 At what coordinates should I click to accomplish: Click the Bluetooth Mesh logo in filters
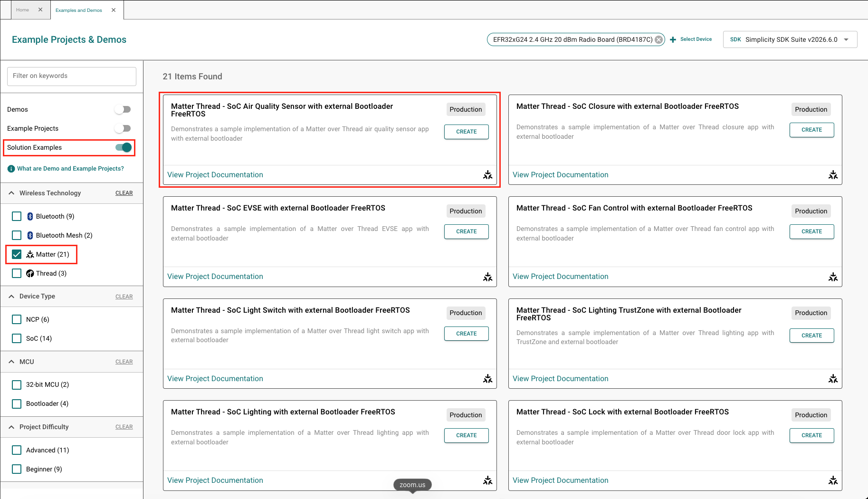tap(30, 235)
